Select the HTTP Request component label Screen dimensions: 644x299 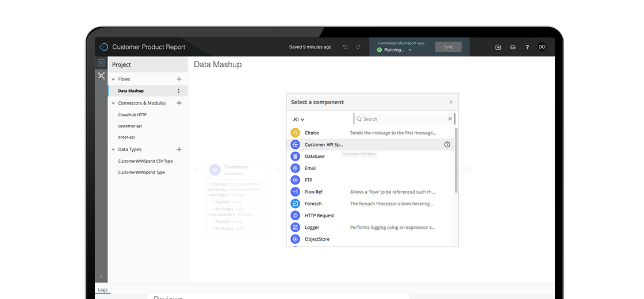pos(320,215)
